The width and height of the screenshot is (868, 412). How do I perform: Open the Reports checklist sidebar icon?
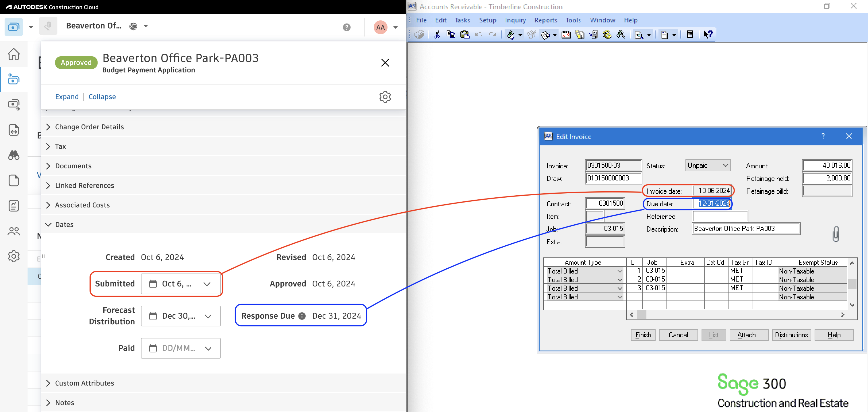coord(13,206)
